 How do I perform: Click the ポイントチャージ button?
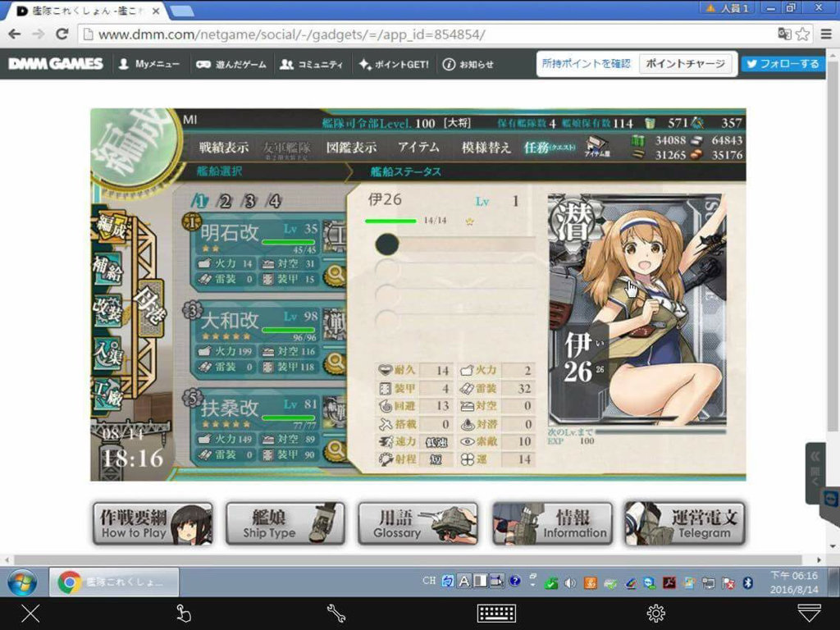click(x=685, y=64)
